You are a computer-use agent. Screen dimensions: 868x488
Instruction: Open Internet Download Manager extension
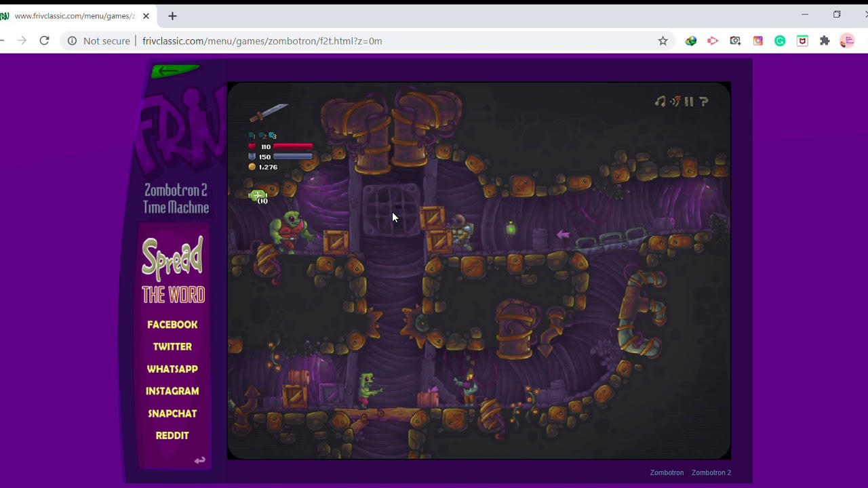(x=690, y=41)
